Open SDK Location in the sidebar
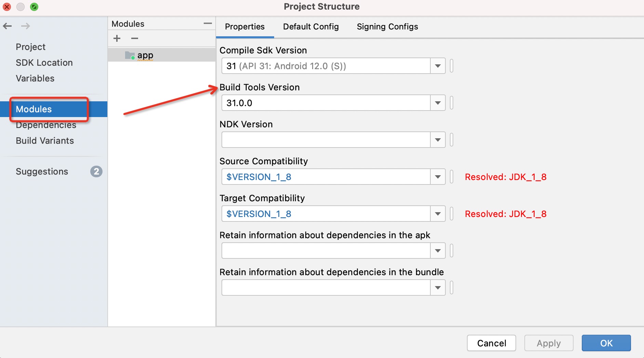Screen dimensions: 644x358 44,63
